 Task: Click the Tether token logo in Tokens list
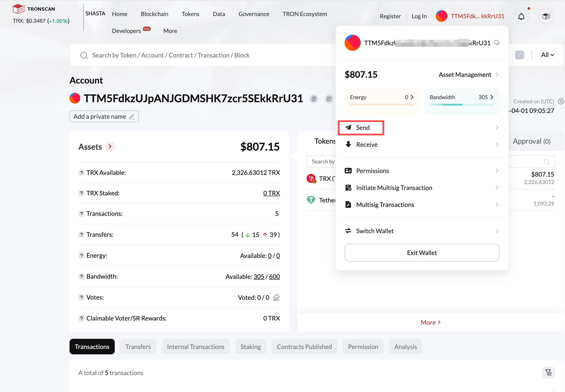pos(311,200)
